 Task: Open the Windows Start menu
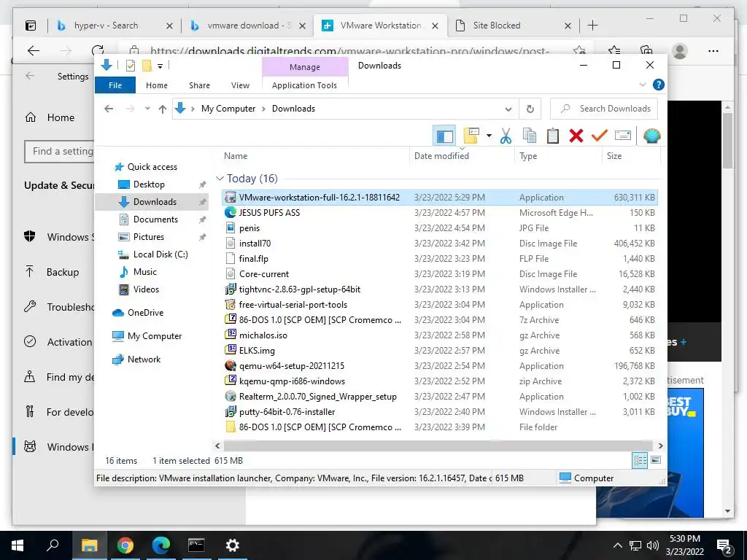18,545
